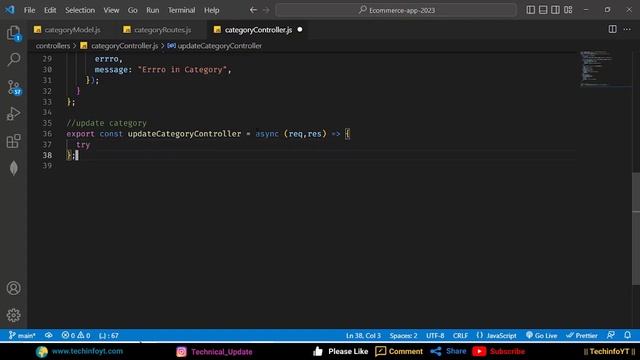This screenshot has width=640, height=360.
Task: Open the Manage gear settings menu
Action: 13,315
